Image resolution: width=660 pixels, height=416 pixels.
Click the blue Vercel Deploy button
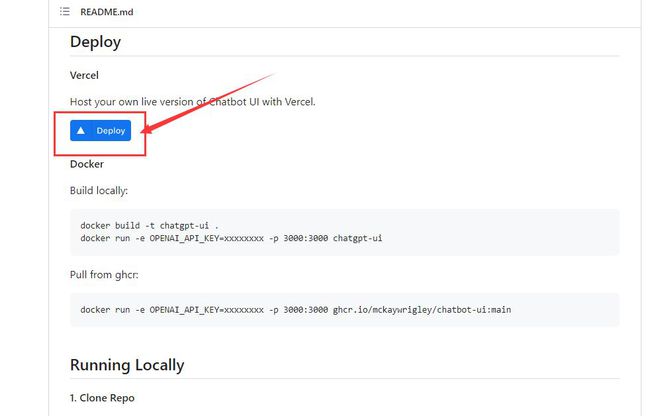tap(100, 131)
